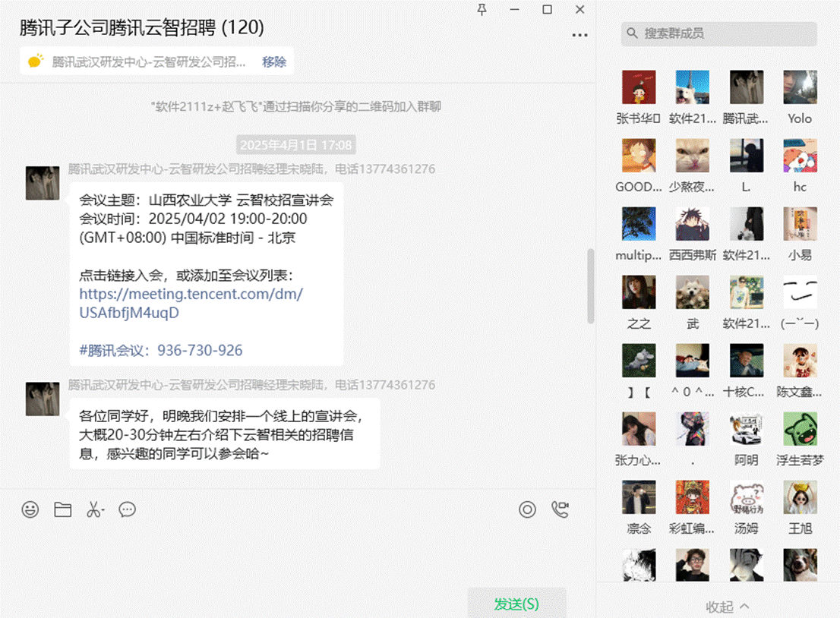Screen dimensions: 840x618
Task: Open member 之之 avatar
Action: tap(639, 292)
